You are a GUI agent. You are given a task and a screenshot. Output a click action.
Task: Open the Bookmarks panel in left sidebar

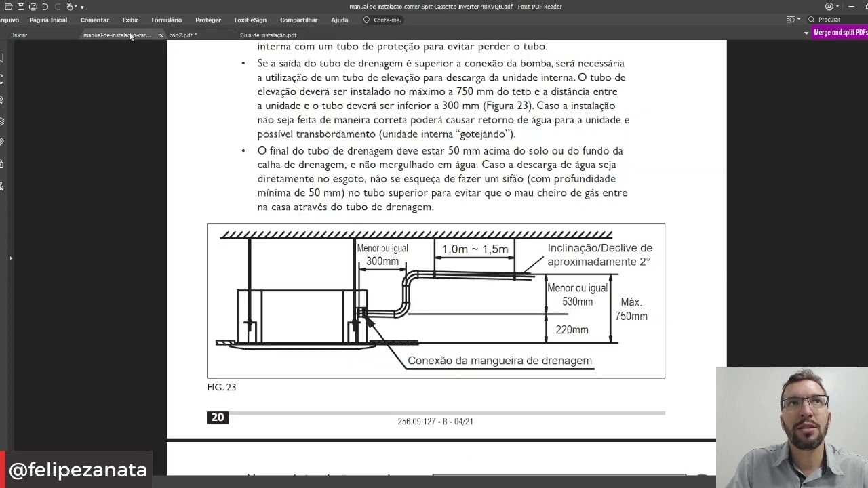point(2,58)
